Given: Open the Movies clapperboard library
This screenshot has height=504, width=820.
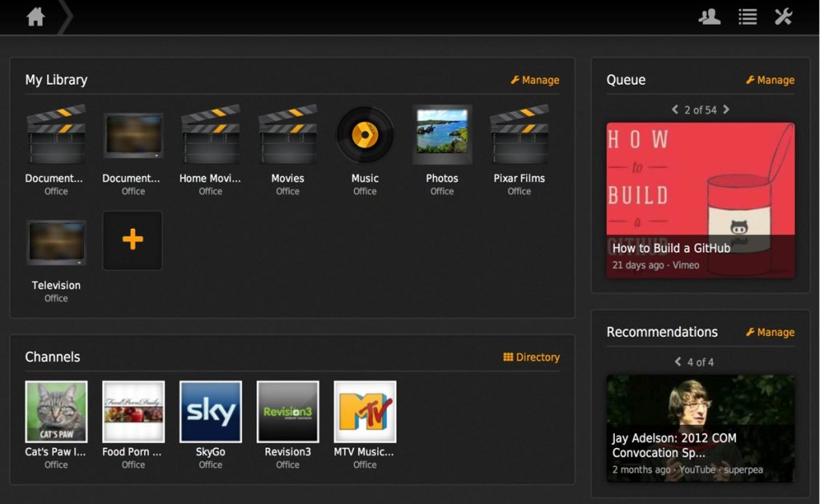Looking at the screenshot, I should pyautogui.click(x=287, y=135).
